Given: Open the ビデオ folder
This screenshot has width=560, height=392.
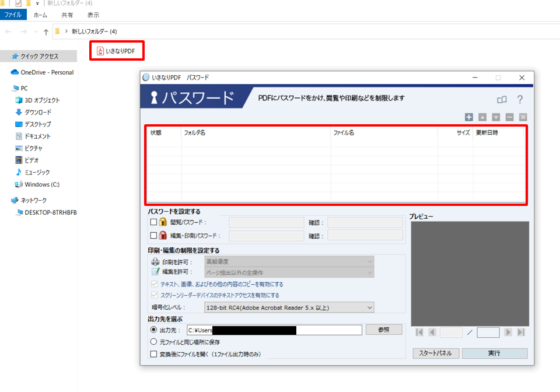Looking at the screenshot, I should 27,160.
